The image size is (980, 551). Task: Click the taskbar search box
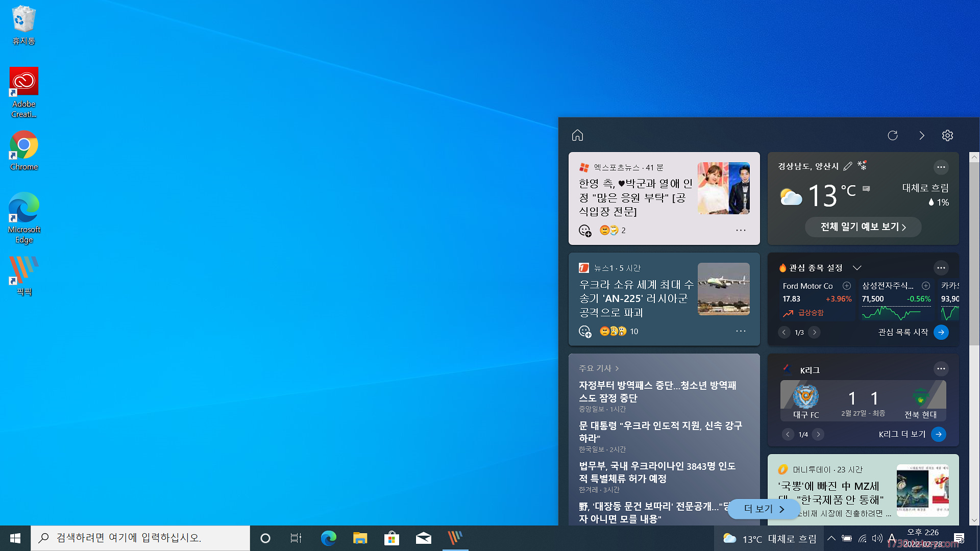click(x=140, y=538)
